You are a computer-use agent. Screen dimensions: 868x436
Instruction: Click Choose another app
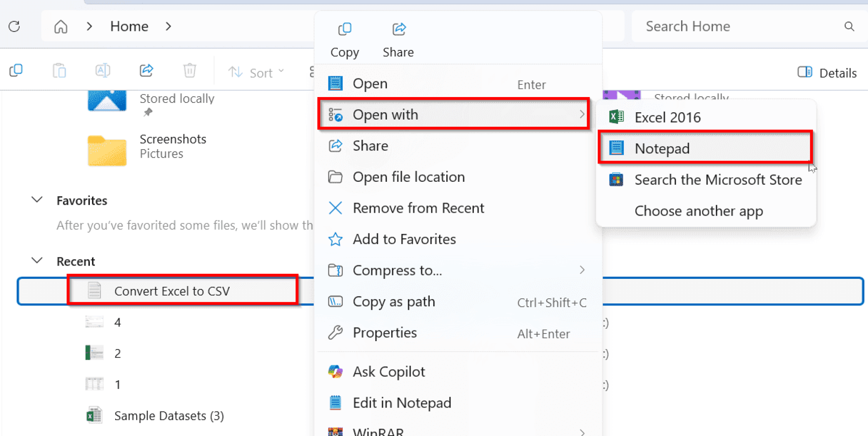click(x=698, y=211)
